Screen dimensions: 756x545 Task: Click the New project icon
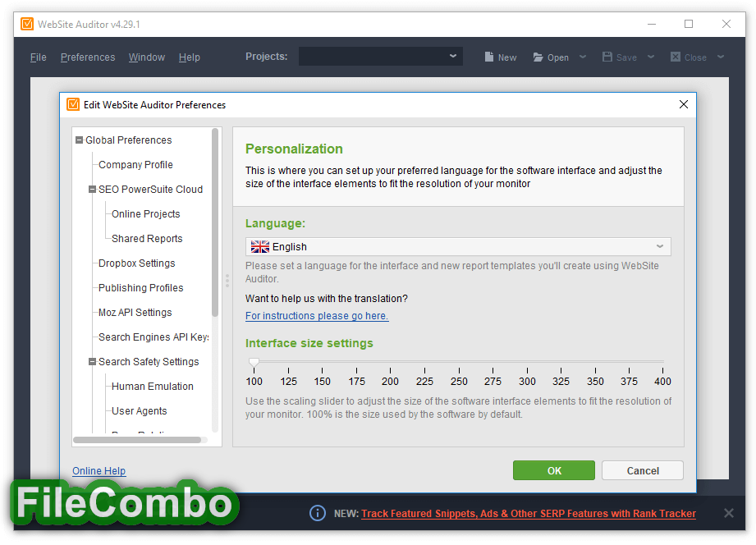tap(489, 57)
